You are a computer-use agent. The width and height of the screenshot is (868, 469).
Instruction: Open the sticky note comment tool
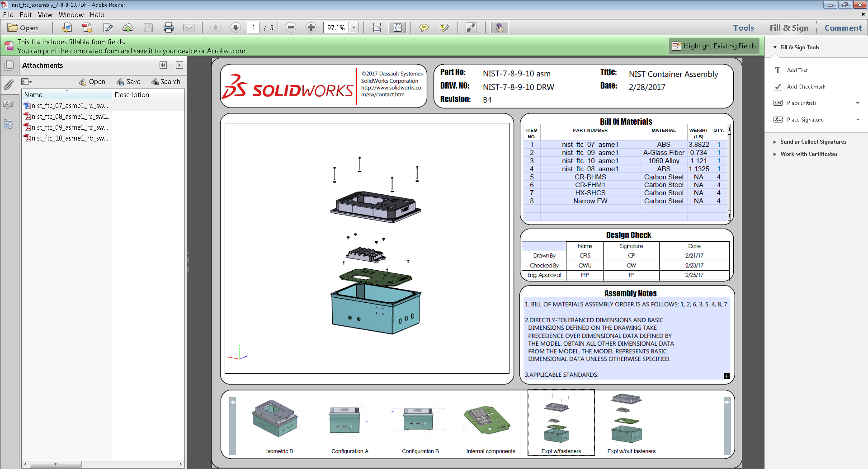[x=424, y=28]
